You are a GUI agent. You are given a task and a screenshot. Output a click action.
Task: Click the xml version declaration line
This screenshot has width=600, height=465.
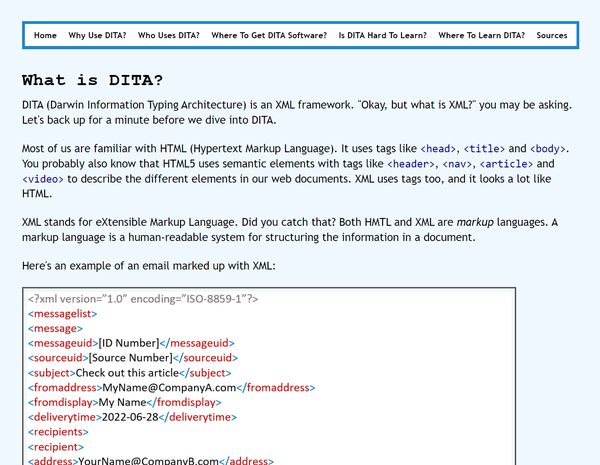pyautogui.click(x=143, y=298)
